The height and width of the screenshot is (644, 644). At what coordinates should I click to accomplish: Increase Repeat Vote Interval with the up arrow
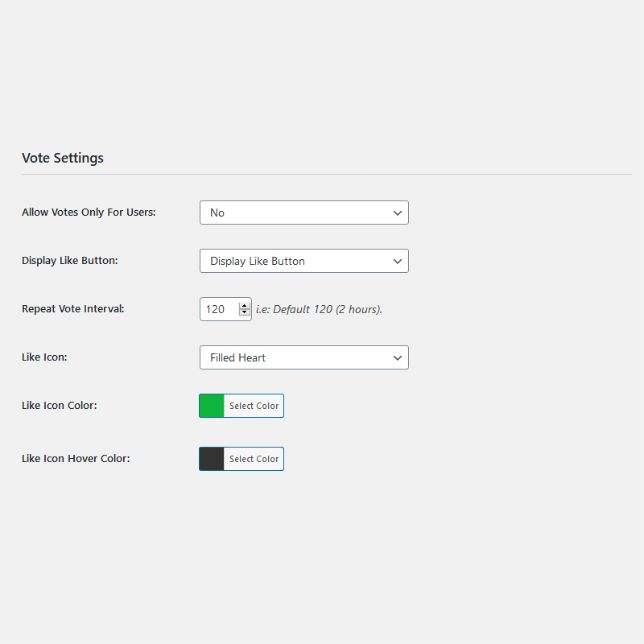[245, 306]
